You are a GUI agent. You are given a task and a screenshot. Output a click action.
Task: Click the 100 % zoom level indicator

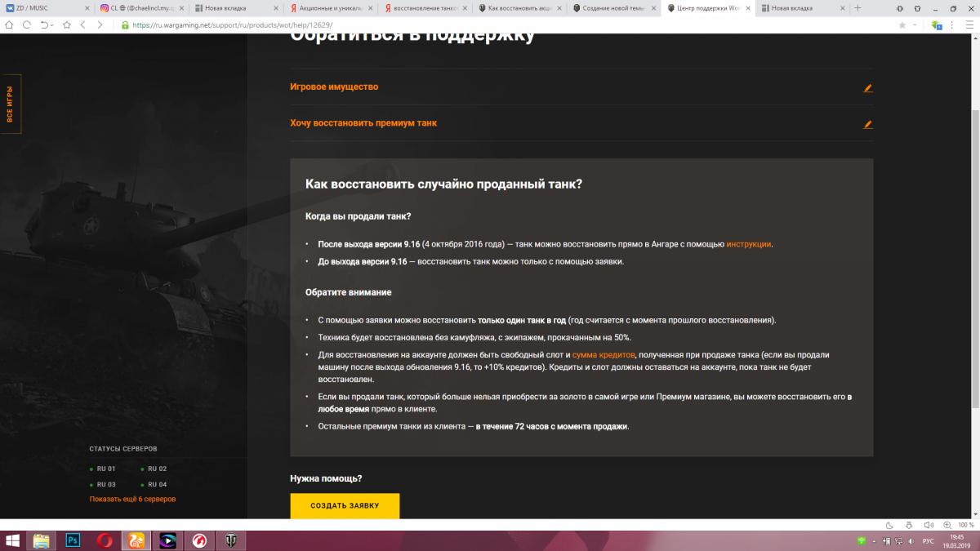(965, 525)
